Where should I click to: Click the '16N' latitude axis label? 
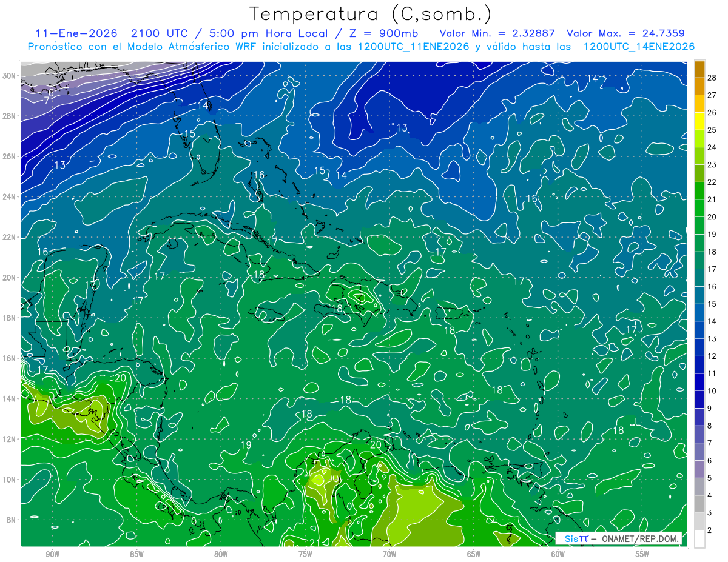coord(10,358)
